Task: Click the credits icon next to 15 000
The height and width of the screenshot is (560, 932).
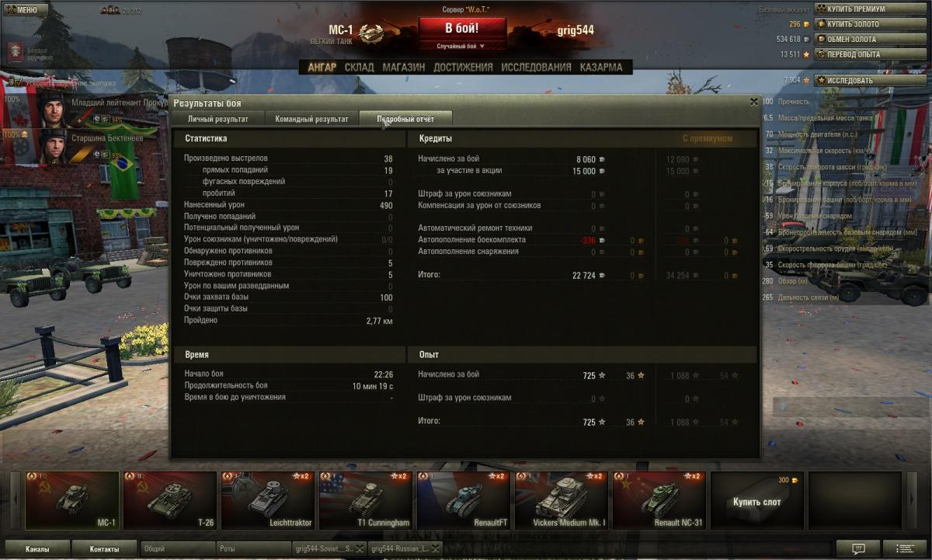Action: tap(602, 171)
